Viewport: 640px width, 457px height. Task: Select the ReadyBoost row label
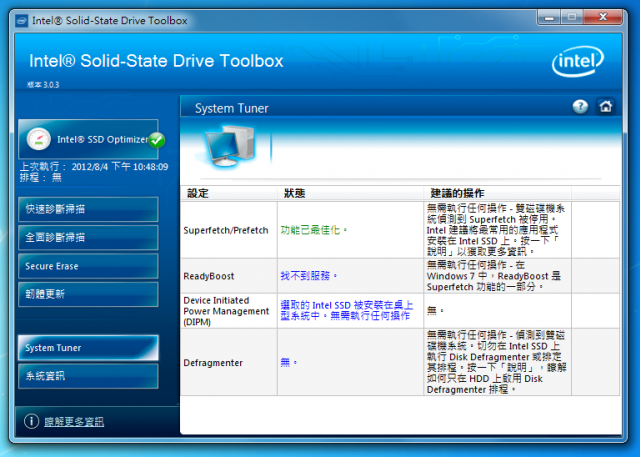click(x=209, y=276)
